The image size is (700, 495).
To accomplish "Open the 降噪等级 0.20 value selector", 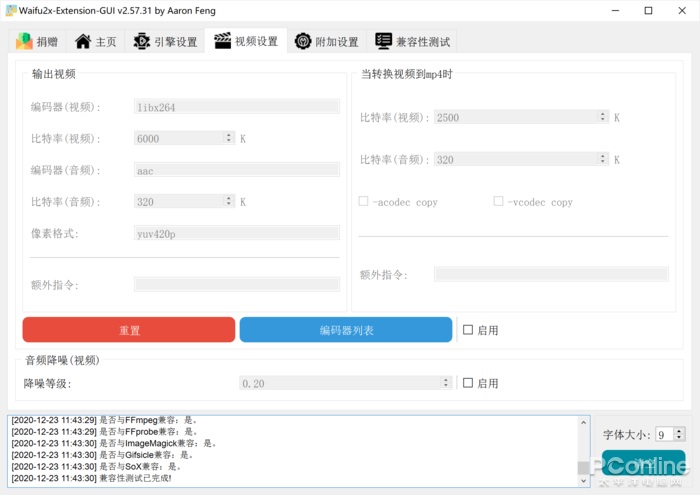I will 345,383.
